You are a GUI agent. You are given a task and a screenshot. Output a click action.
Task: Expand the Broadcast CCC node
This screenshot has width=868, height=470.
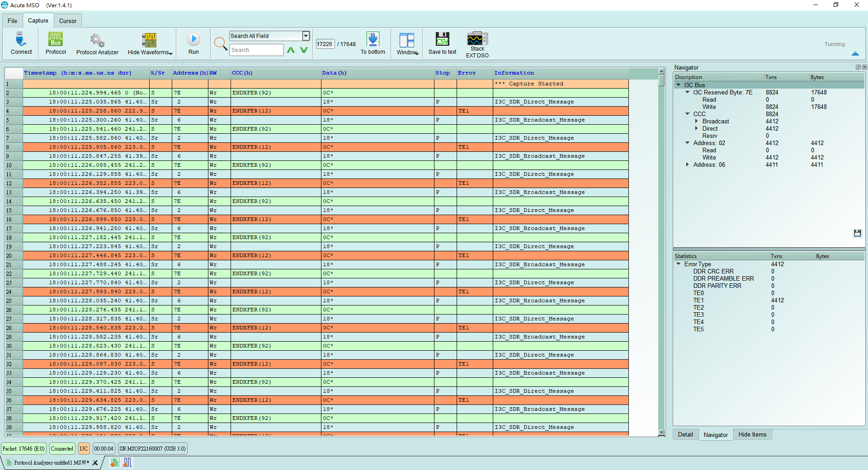point(697,121)
